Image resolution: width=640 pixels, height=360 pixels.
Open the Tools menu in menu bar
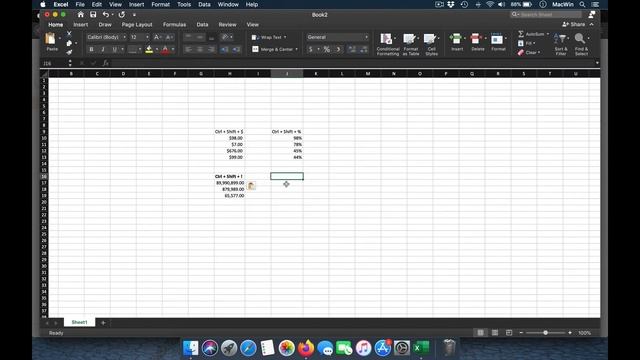pyautogui.click(x=184, y=4)
